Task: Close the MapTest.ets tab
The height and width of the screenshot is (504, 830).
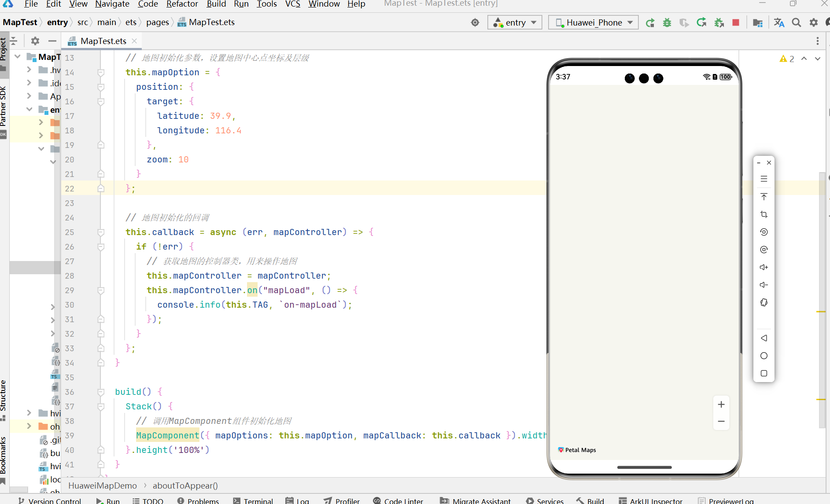Action: point(134,41)
